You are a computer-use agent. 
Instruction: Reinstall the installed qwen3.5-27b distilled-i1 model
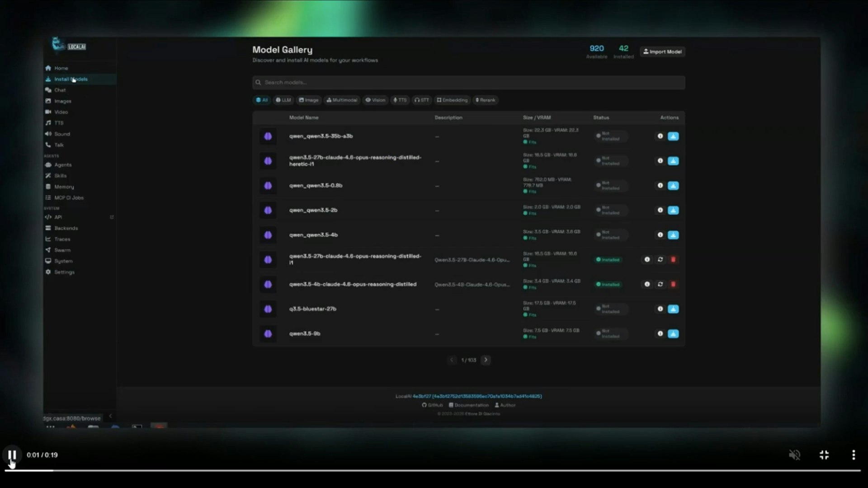(x=660, y=260)
